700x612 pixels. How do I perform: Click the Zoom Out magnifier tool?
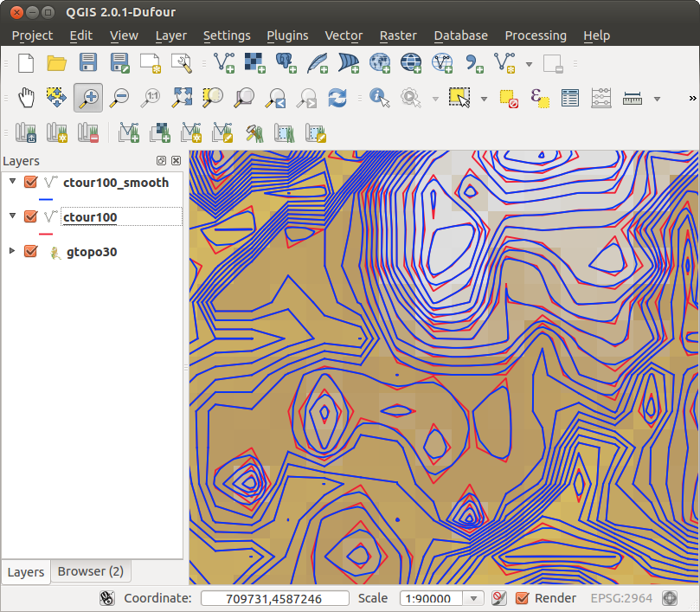pyautogui.click(x=119, y=97)
